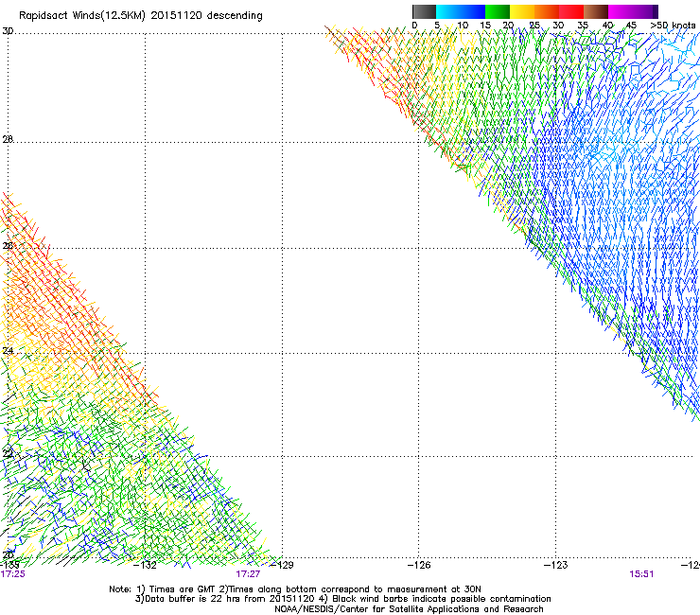Click the 'Times are GMT' note line

[x=295, y=589]
